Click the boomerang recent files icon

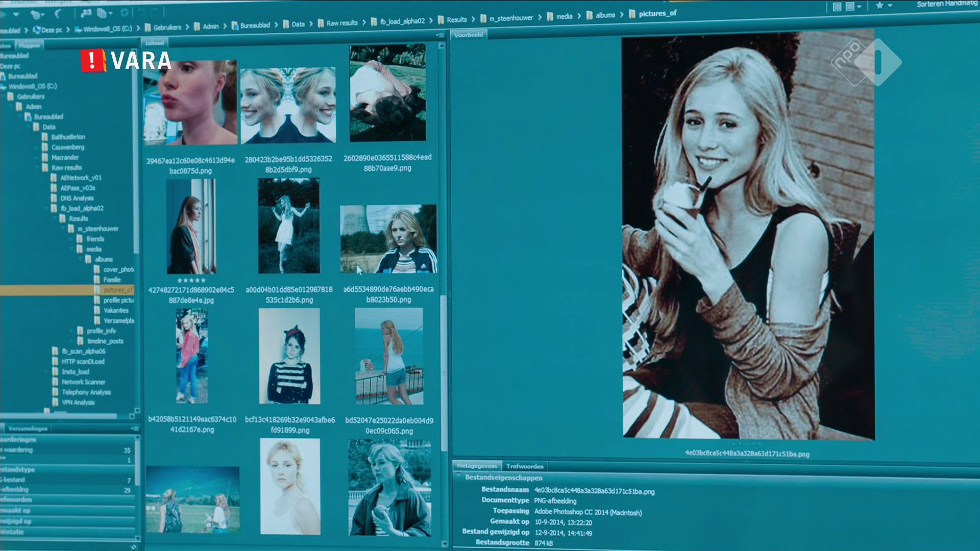pyautogui.click(x=58, y=14)
